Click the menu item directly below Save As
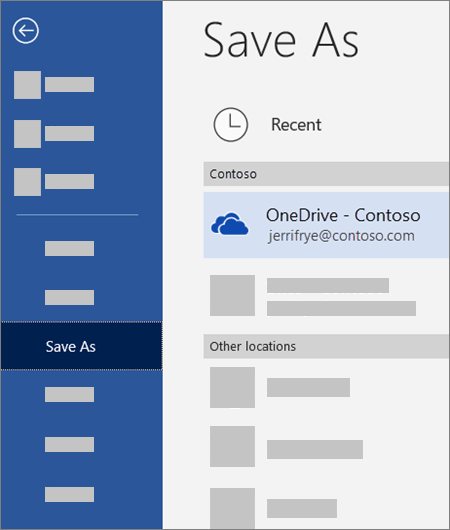450x530 pixels. click(70, 394)
